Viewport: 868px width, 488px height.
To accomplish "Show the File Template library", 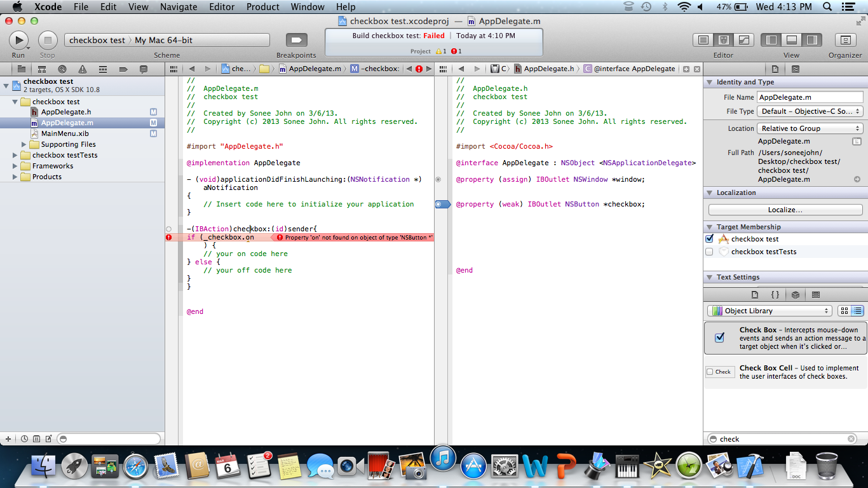I will pyautogui.click(x=755, y=295).
